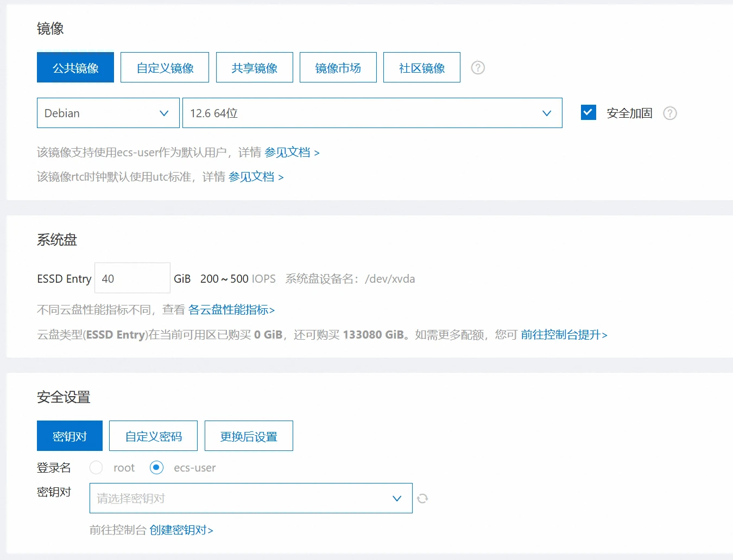The width and height of the screenshot is (733, 560).
Task: Open the Debian operating system dropdown
Action: 108,113
